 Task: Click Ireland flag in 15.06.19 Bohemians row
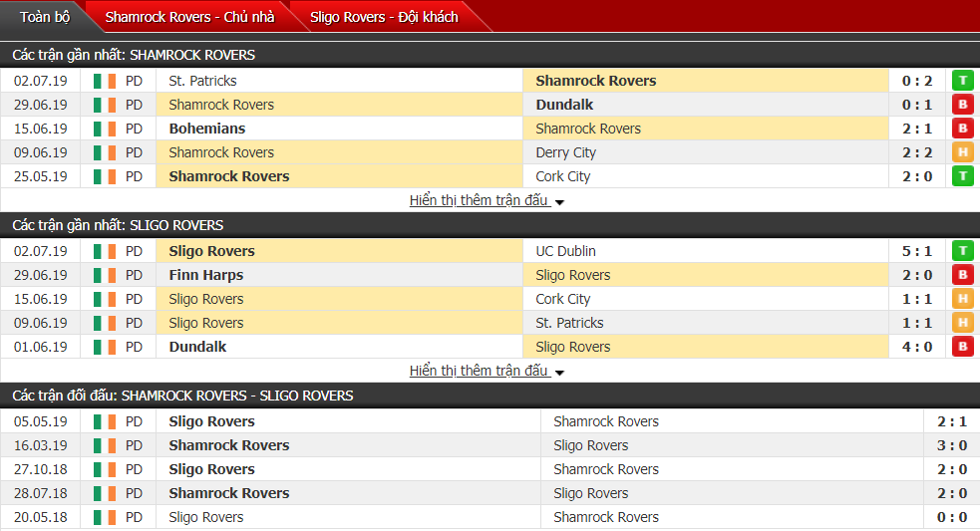(105, 129)
